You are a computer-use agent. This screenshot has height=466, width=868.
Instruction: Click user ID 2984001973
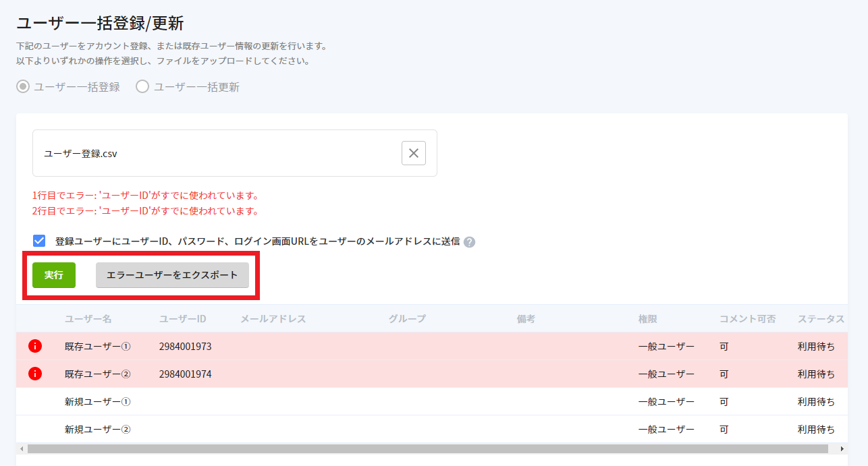click(186, 346)
